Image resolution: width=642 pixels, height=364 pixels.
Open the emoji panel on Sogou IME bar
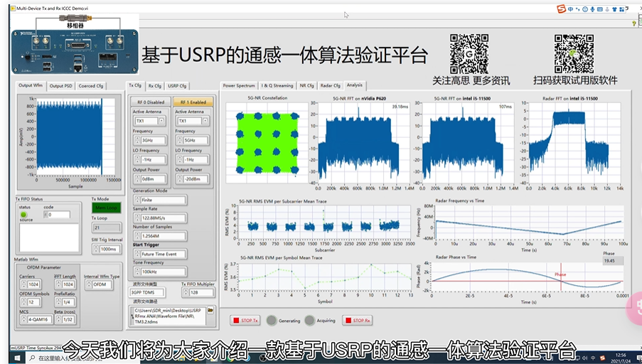585,9
